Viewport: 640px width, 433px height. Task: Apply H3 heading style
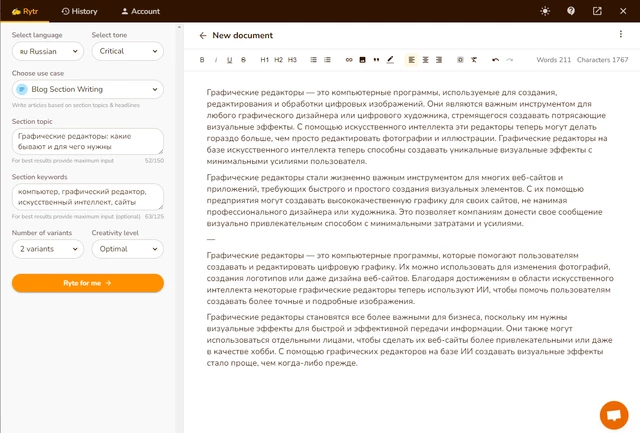point(292,60)
